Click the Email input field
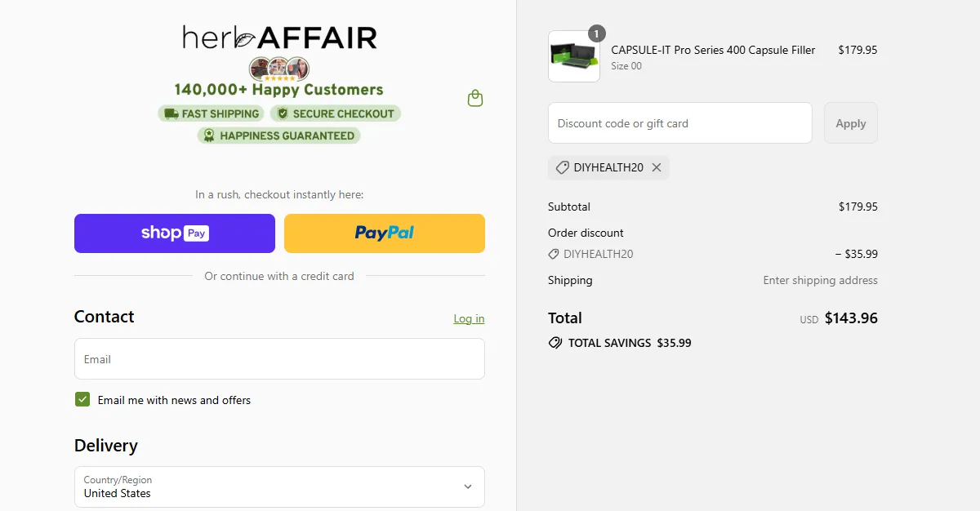This screenshot has height=511, width=980. tap(279, 359)
